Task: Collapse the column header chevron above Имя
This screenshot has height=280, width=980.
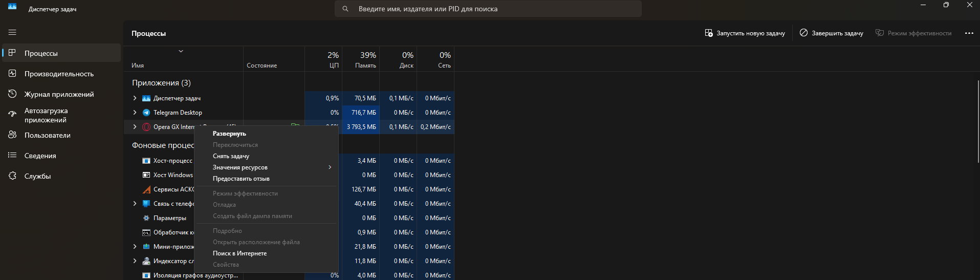Action: (x=181, y=51)
